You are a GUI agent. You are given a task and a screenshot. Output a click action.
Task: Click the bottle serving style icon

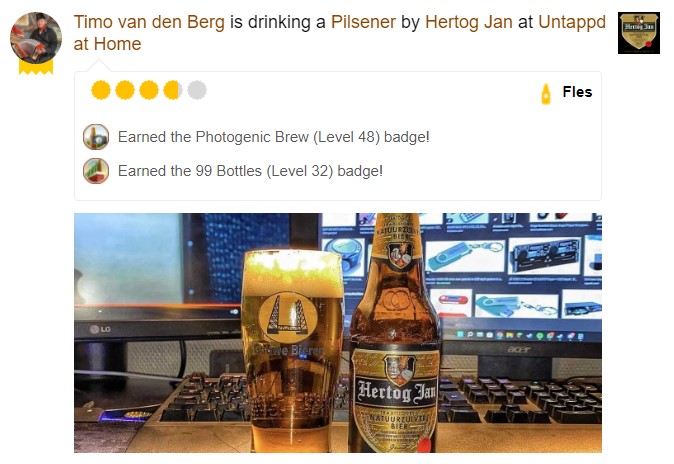(x=545, y=93)
